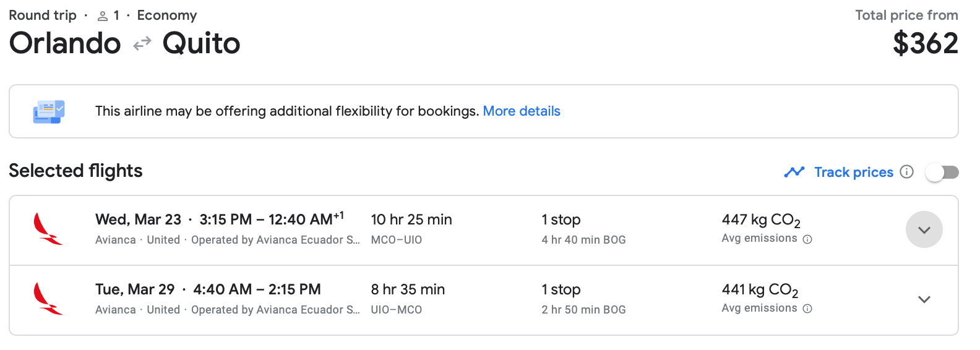Select the Tue, Mar 29 return flight row
This screenshot has height=350, width=980.
pyautogui.click(x=433, y=300)
